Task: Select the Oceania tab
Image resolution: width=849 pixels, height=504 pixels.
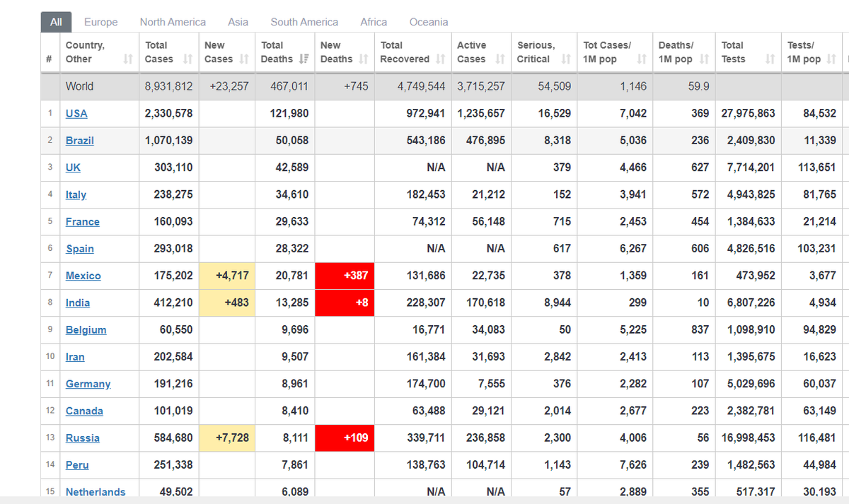Action: pyautogui.click(x=429, y=22)
